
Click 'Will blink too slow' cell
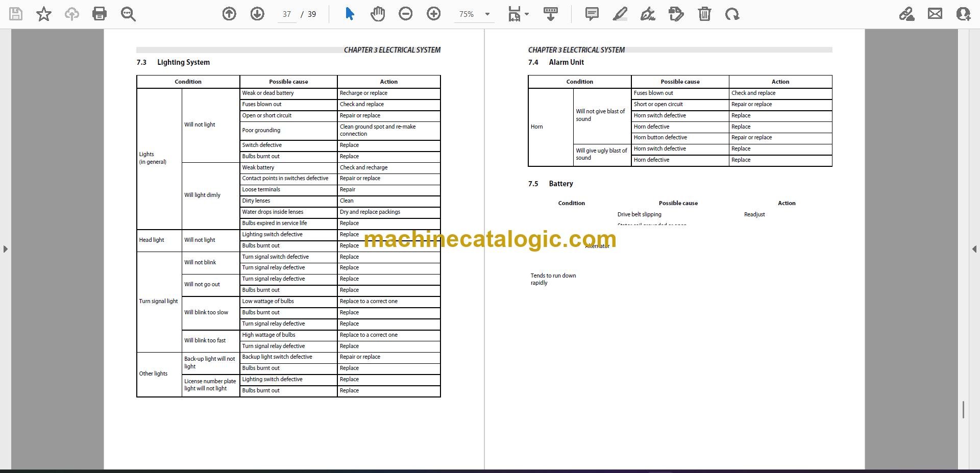(211, 313)
